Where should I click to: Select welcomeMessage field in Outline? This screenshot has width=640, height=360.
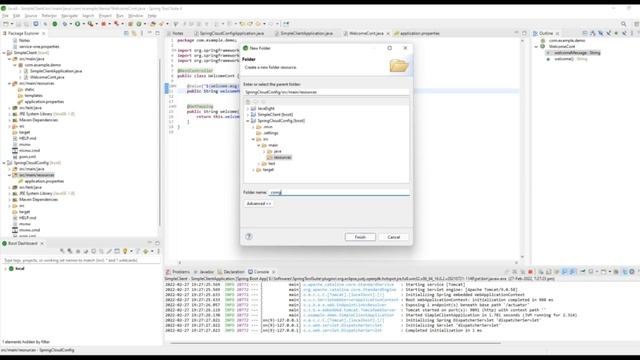(573, 53)
